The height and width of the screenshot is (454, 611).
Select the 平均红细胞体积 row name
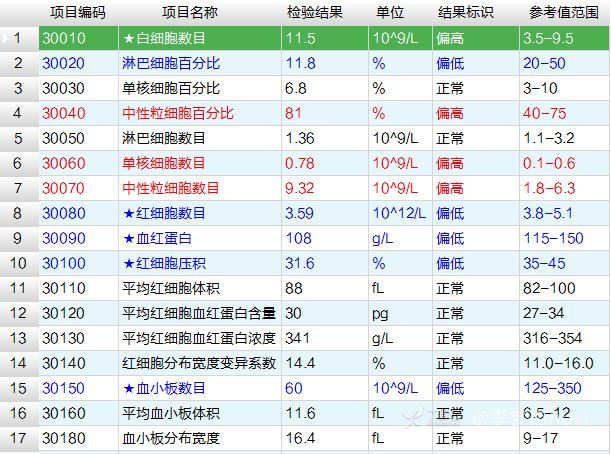(x=171, y=288)
